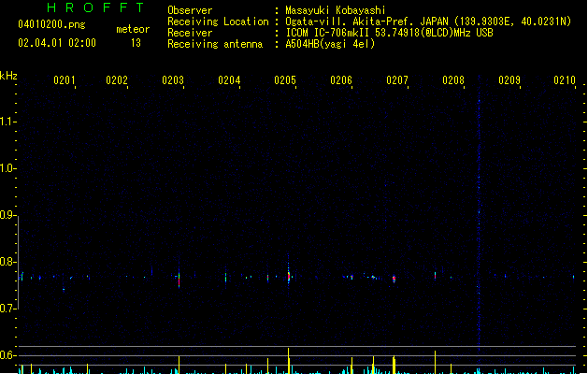The image size is (588, 374).
Task: Click the 0.8 kHz axis label
Action: 7,262
